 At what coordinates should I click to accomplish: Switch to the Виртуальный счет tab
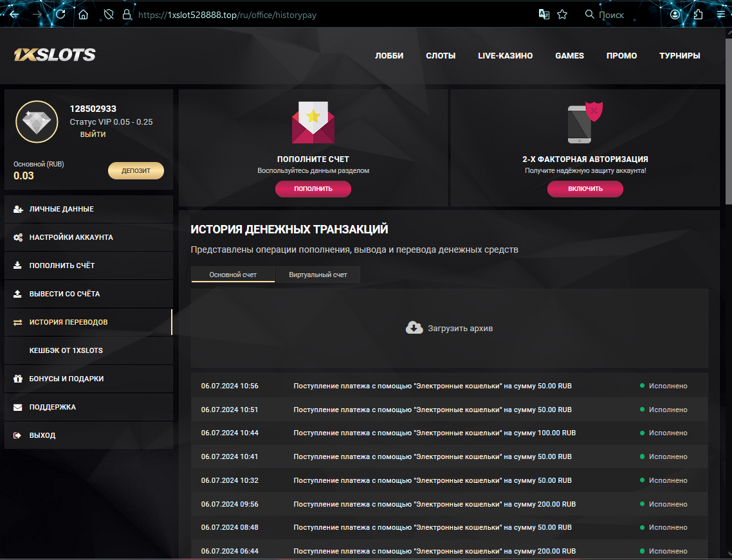tap(318, 275)
